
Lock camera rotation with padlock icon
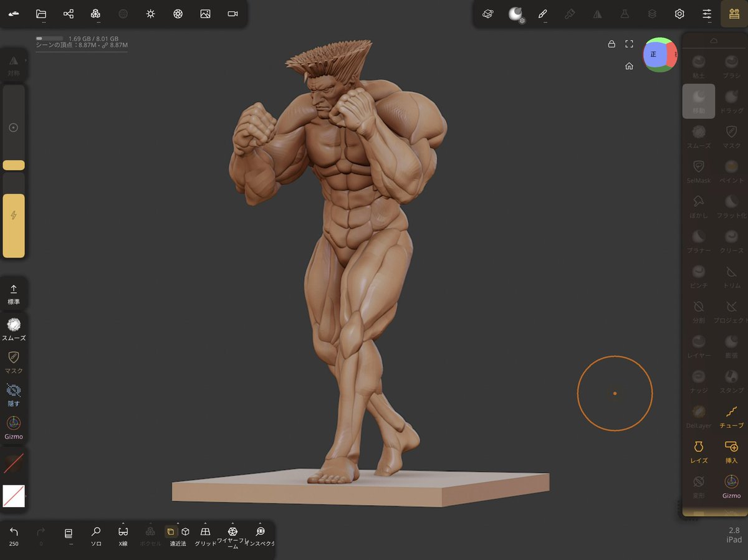[x=611, y=44]
